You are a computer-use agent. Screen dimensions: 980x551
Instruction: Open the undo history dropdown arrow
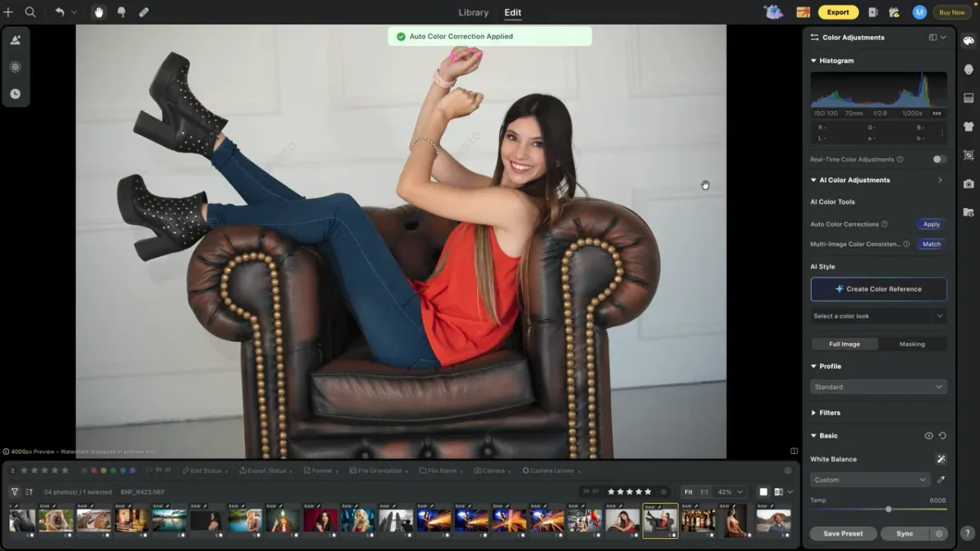pyautogui.click(x=73, y=12)
